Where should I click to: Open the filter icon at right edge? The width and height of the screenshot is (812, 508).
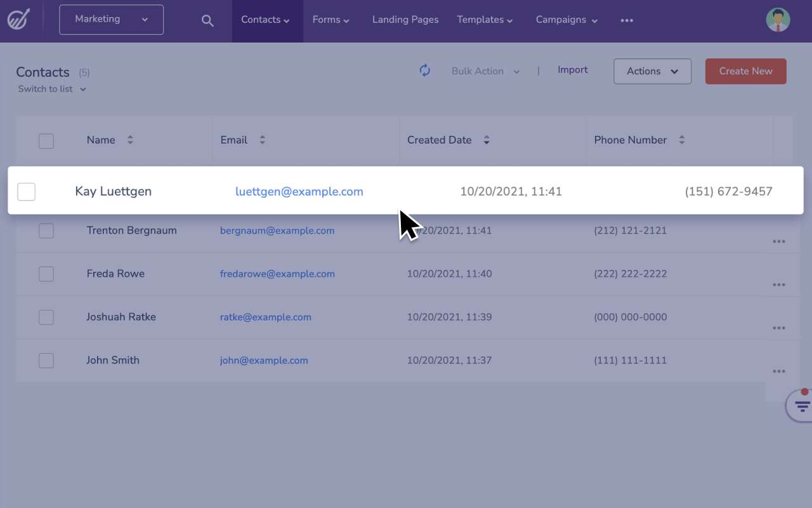pos(802,406)
